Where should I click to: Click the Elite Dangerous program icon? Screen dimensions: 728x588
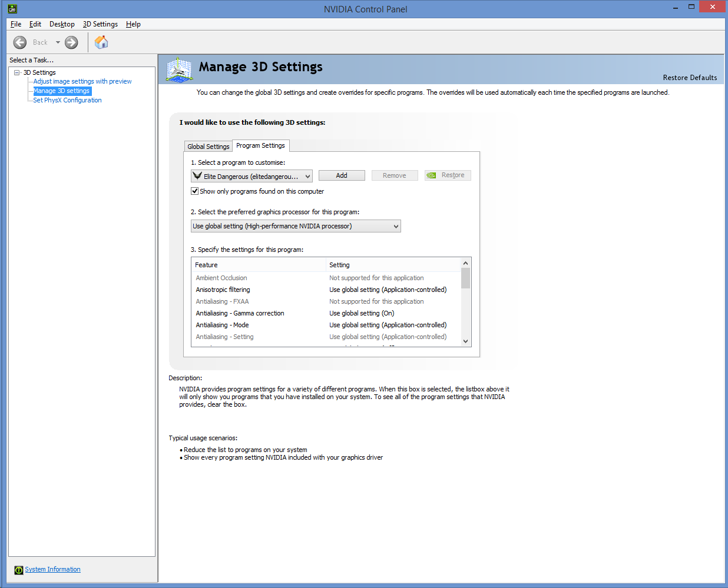197,176
